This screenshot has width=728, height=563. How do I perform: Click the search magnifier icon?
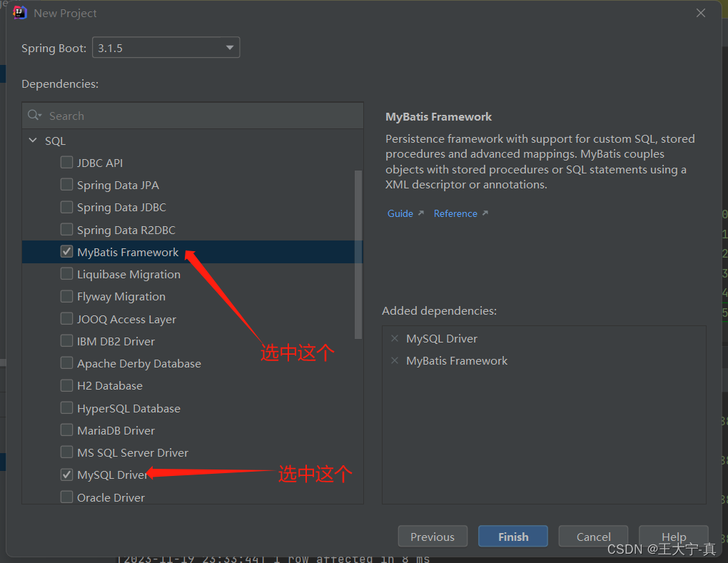tap(34, 115)
